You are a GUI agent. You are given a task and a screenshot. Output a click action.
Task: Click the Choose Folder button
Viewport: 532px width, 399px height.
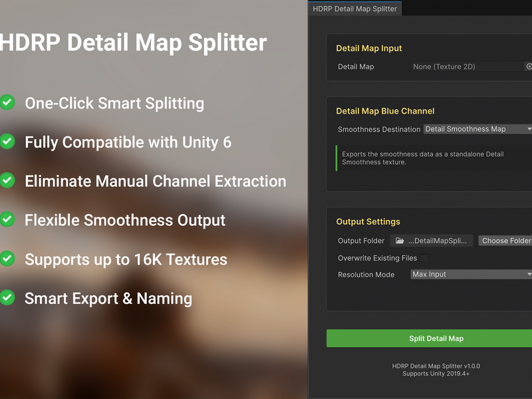click(505, 241)
